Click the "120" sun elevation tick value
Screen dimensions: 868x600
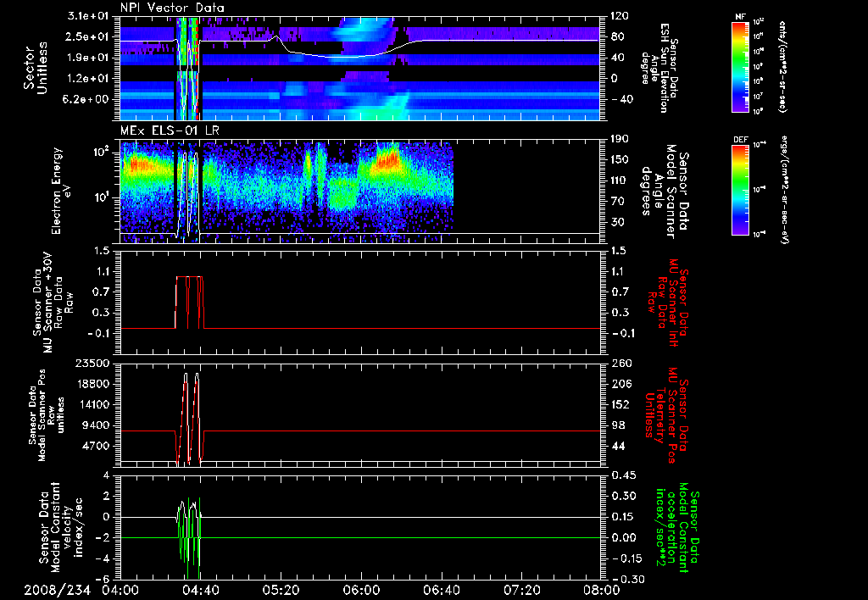pos(620,17)
